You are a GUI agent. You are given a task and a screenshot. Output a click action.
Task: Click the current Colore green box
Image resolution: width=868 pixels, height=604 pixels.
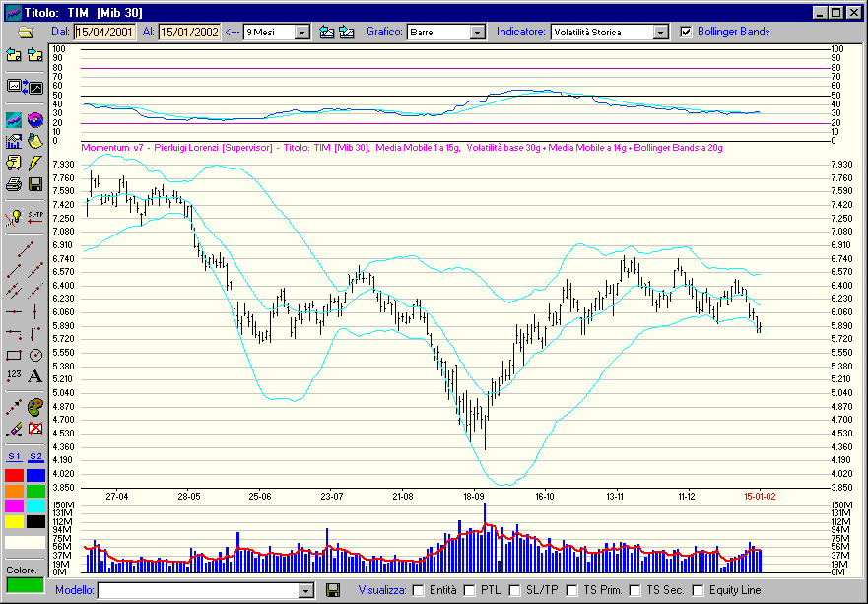pos(25,585)
